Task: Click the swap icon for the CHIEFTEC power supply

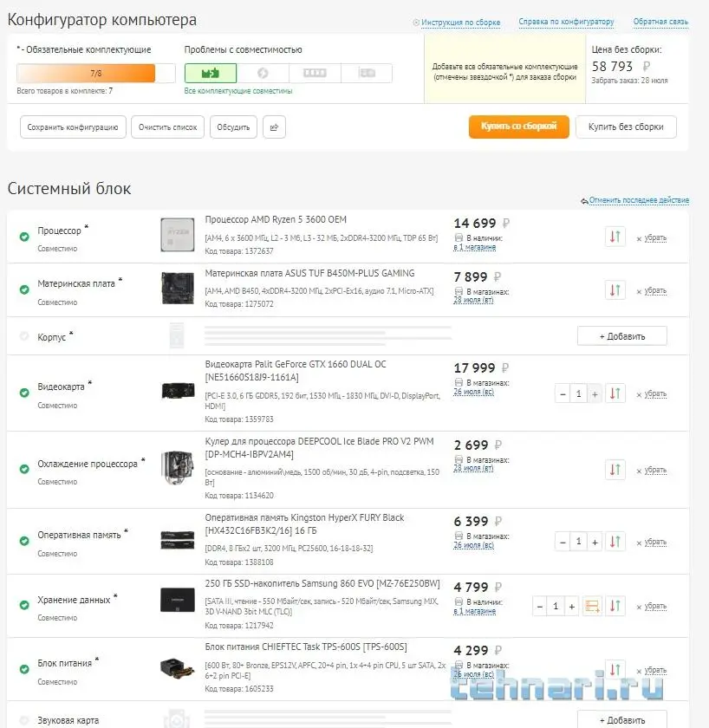Action: [615, 671]
